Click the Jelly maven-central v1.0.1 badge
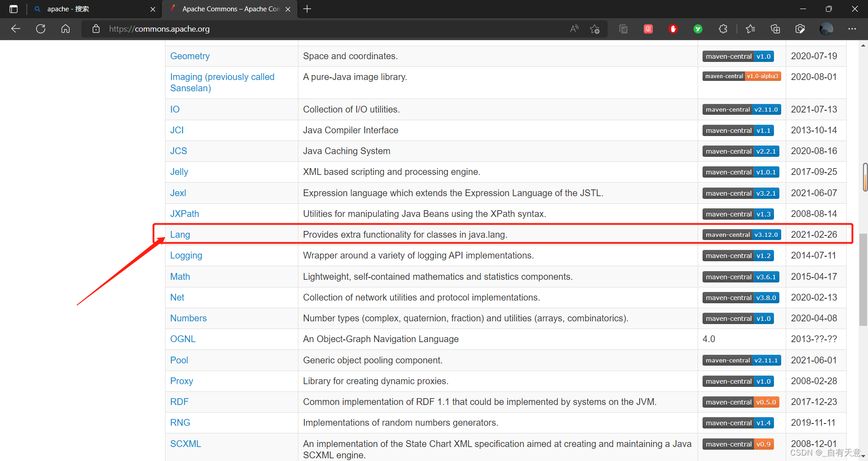The image size is (868, 461). 741,172
